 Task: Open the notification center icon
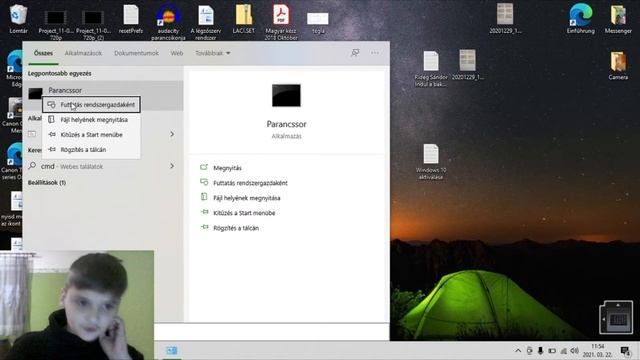625,351
